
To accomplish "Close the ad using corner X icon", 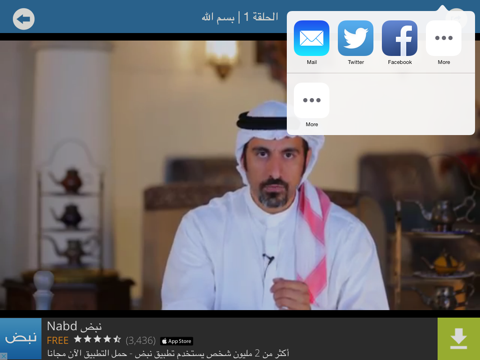I will click(x=3, y=356).
